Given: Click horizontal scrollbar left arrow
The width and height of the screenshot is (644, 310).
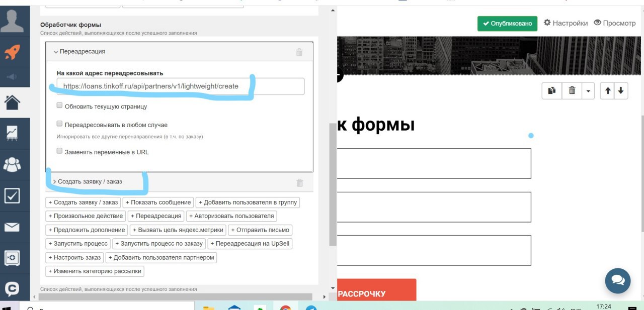Looking at the screenshot, I should (35, 297).
